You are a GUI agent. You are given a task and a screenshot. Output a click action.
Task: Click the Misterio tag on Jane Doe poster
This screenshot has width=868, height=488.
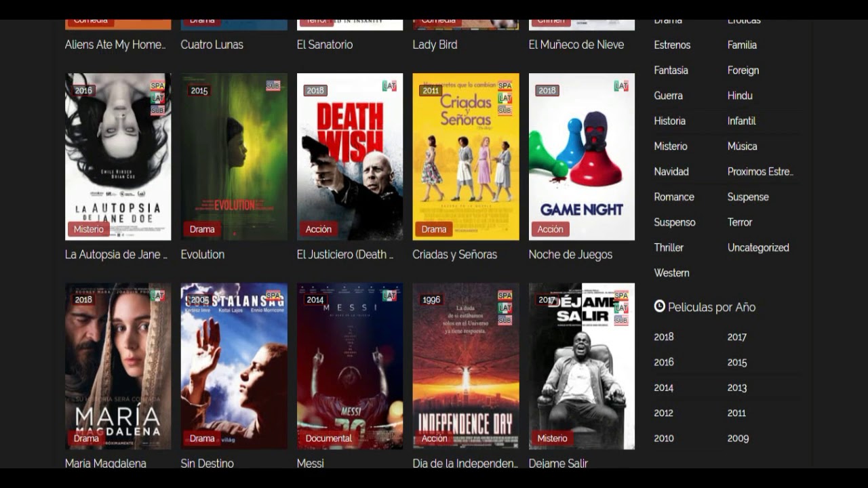[89, 229]
